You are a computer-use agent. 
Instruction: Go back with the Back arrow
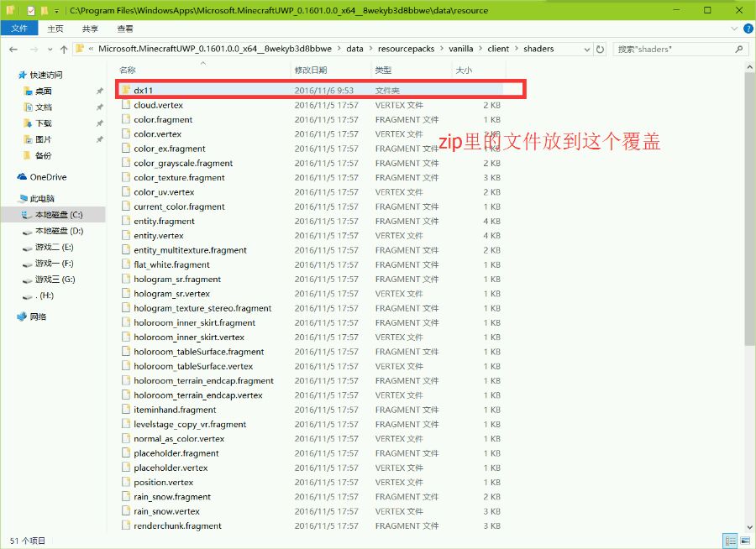pyautogui.click(x=13, y=50)
